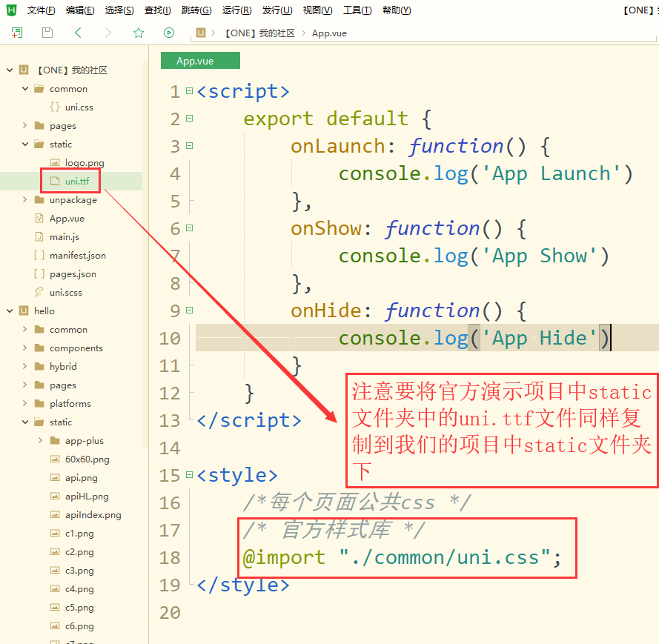Viewport: 659px width, 644px height.
Task: Click the forward navigation arrow
Action: click(x=107, y=33)
